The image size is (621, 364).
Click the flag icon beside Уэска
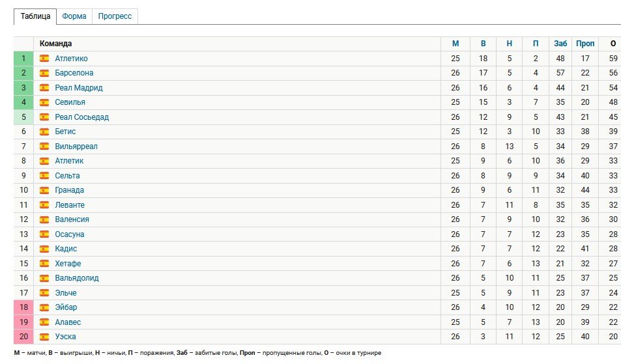(44, 336)
